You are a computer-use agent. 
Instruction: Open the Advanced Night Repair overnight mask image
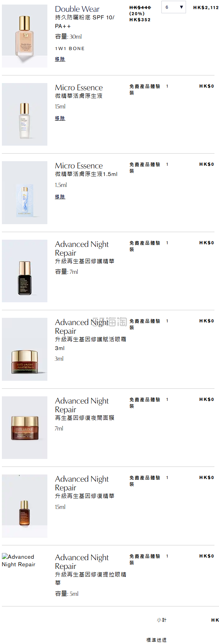pos(25,427)
